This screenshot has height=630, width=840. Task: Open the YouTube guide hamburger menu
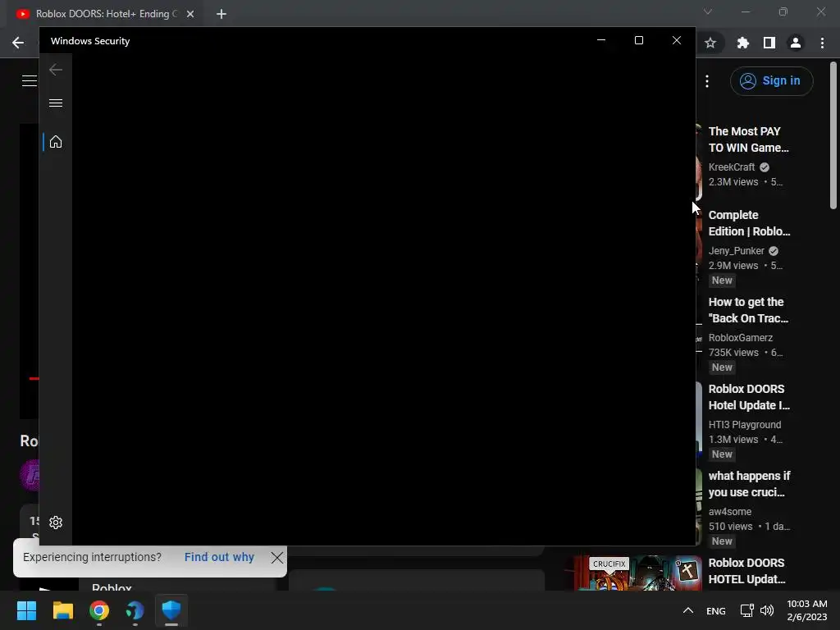click(30, 81)
